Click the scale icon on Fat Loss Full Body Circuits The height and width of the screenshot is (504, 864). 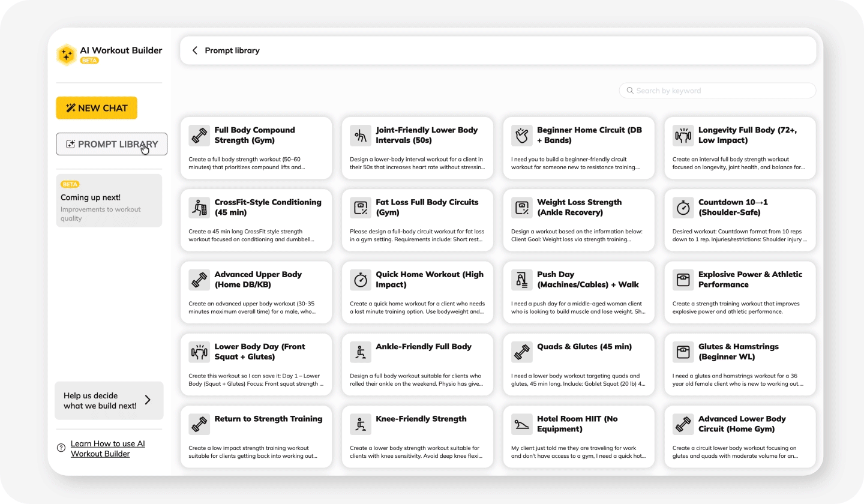361,208
